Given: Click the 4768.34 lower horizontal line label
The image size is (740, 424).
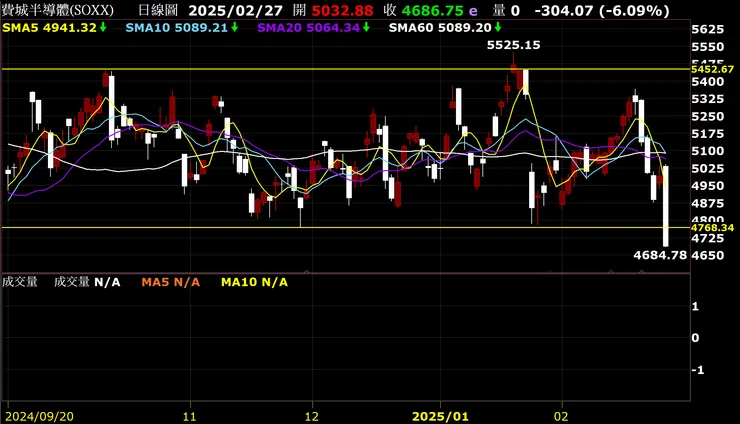Looking at the screenshot, I should (x=713, y=228).
